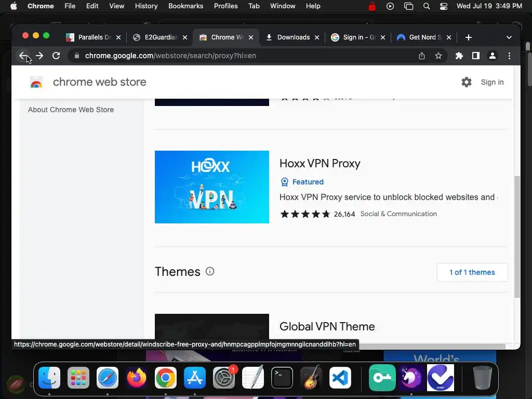Image resolution: width=532 pixels, height=399 pixels.
Task: Open Terminal from the Dock
Action: click(x=282, y=378)
